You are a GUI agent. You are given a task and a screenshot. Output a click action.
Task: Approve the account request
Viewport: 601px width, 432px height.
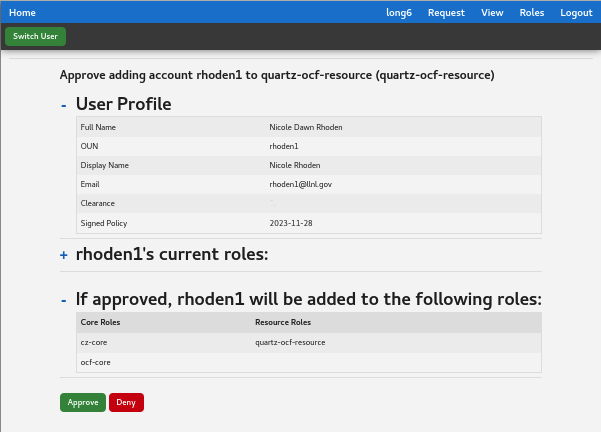[83, 402]
